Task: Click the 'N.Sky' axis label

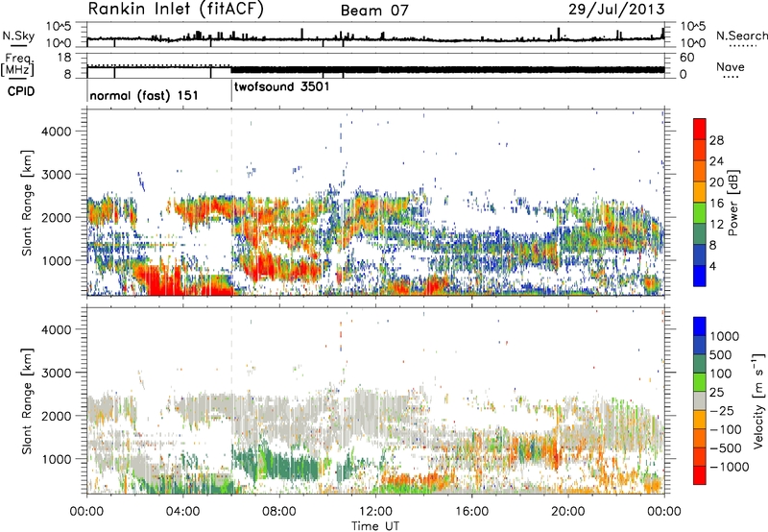Action: click(x=18, y=36)
